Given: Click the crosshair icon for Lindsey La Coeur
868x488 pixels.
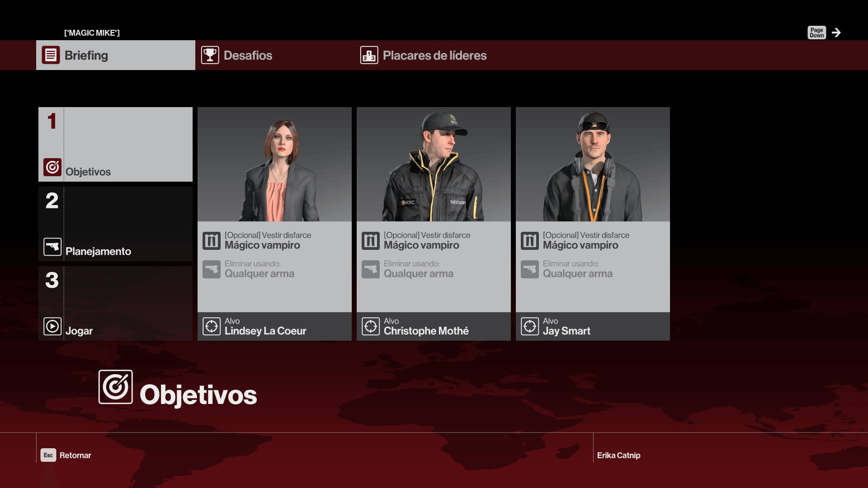Looking at the screenshot, I should 212,326.
